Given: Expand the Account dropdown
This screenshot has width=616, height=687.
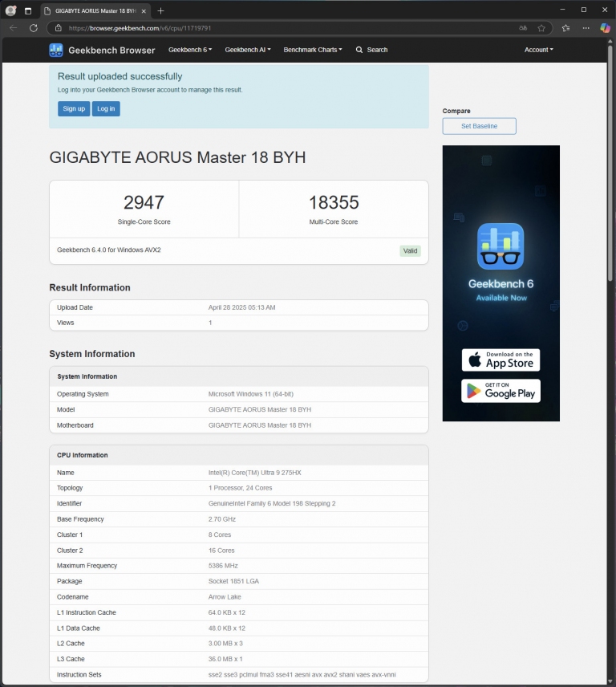Looking at the screenshot, I should [538, 50].
